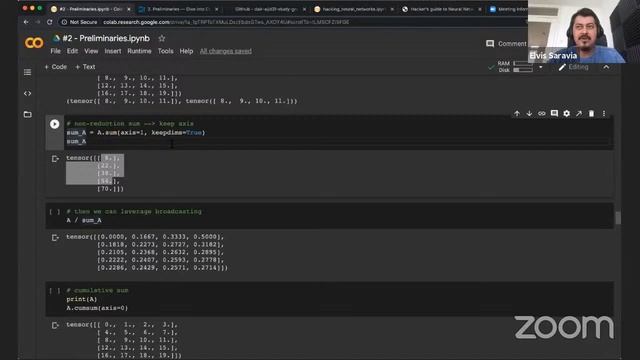
Task: Go back in the browser
Action: tap(26, 22)
